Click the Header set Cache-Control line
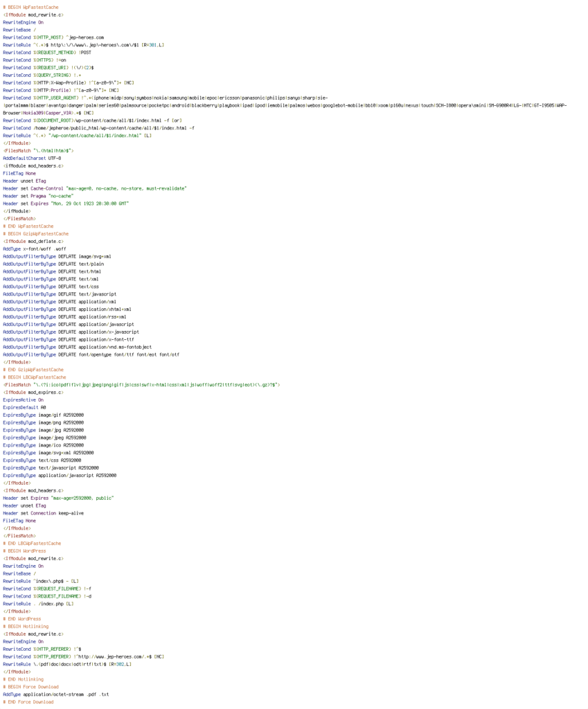This screenshot has height=709, width=588. [x=94, y=188]
